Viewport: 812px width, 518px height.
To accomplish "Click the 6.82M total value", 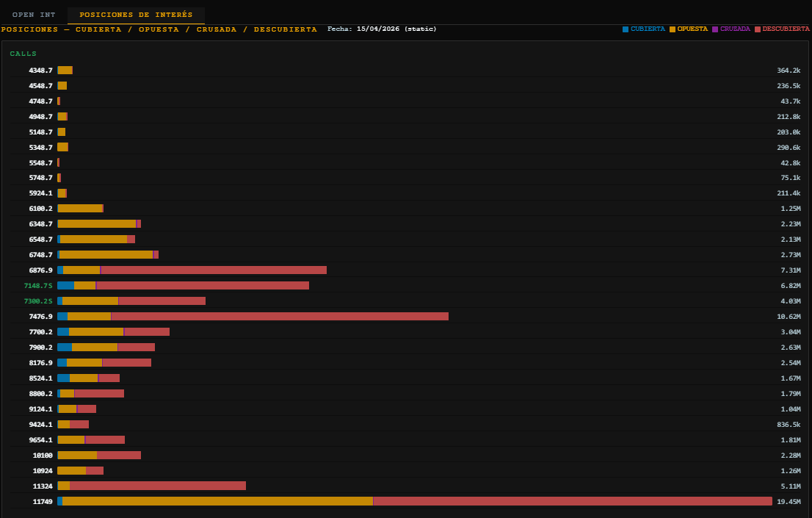I will [x=791, y=286].
